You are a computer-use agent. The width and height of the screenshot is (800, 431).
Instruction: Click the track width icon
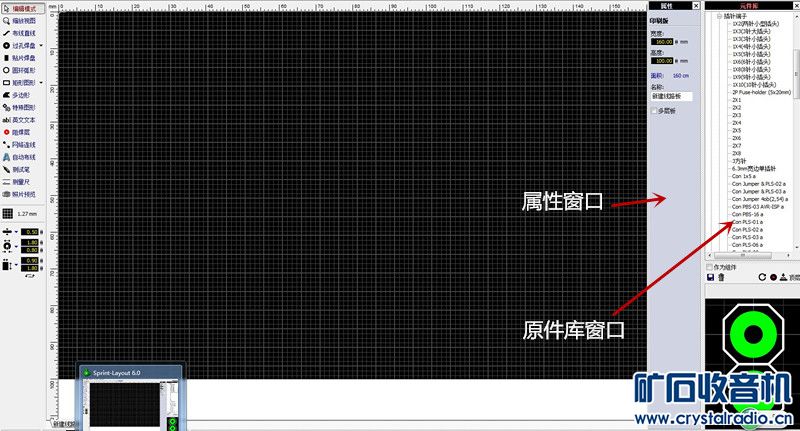(x=7, y=232)
